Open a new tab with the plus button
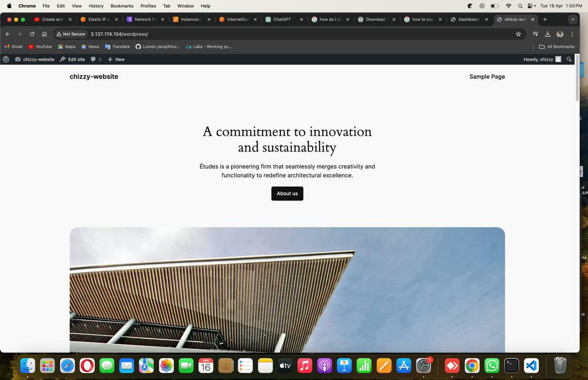The height and width of the screenshot is (380, 588). [545, 20]
